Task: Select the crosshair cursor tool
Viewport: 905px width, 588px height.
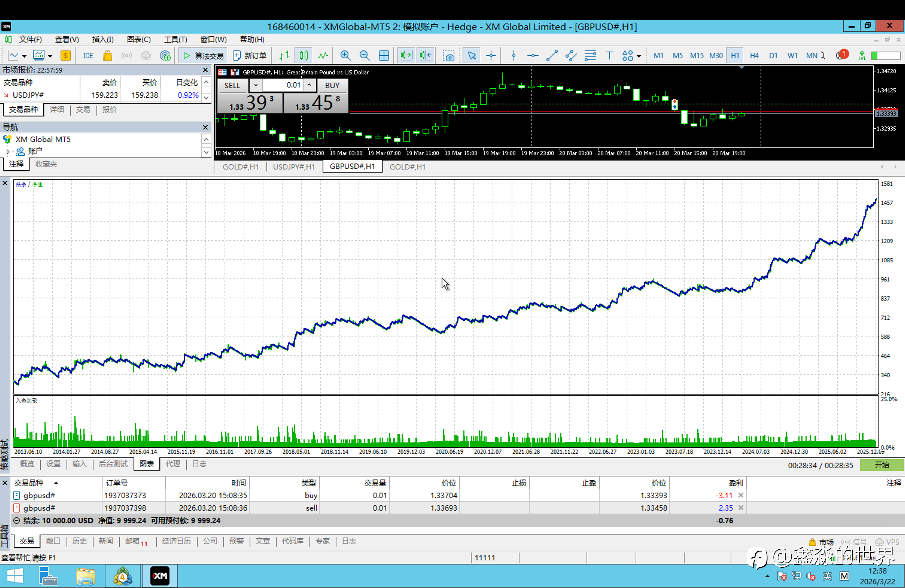Action: (491, 55)
